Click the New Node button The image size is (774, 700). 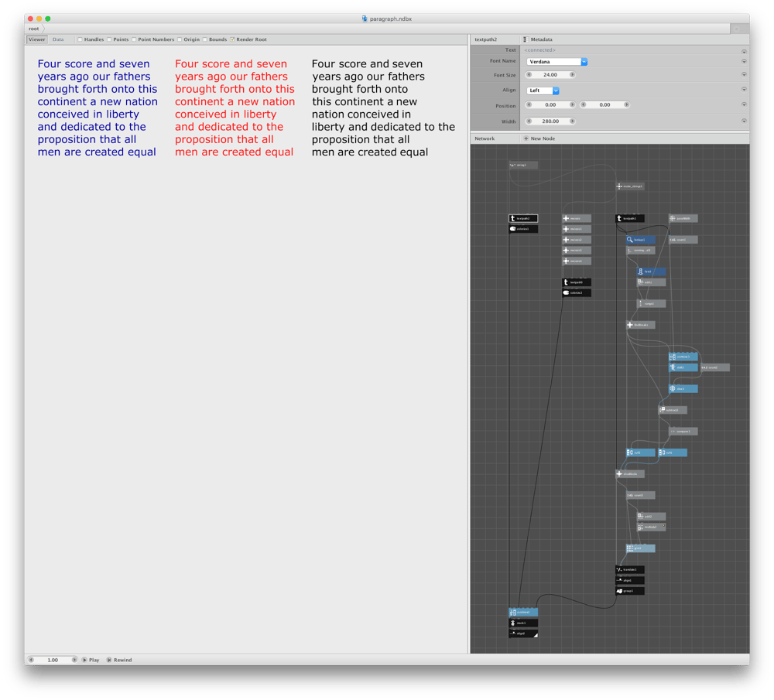point(539,138)
